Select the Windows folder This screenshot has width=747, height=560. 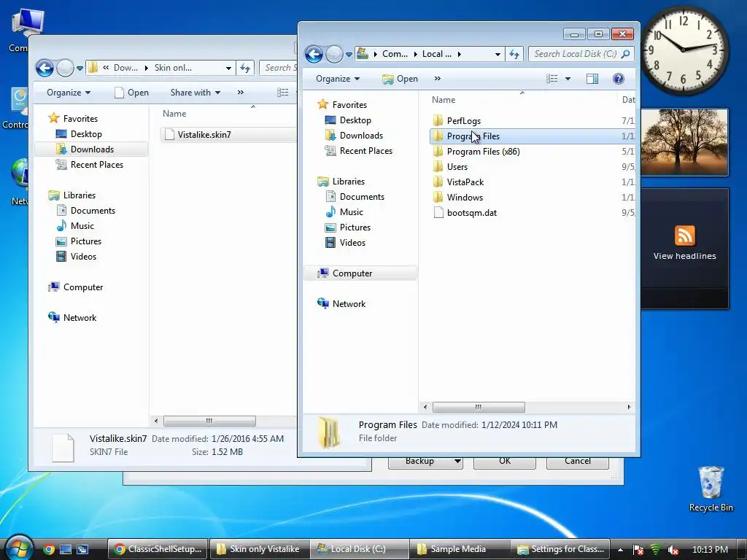465,197
